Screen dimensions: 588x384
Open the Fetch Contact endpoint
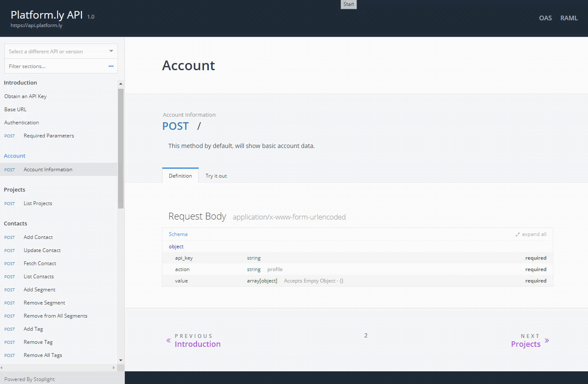40,263
